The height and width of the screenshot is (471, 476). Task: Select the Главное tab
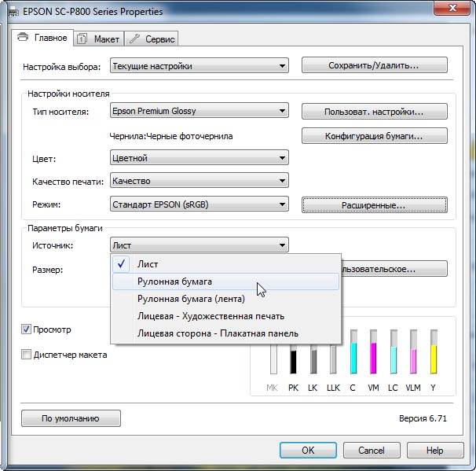click(x=42, y=38)
